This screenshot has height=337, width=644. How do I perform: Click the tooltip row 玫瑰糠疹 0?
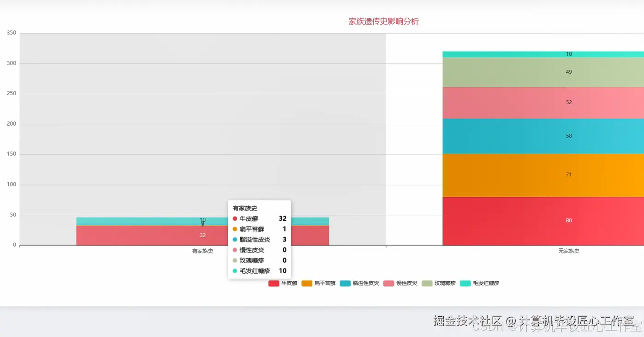[x=259, y=260]
